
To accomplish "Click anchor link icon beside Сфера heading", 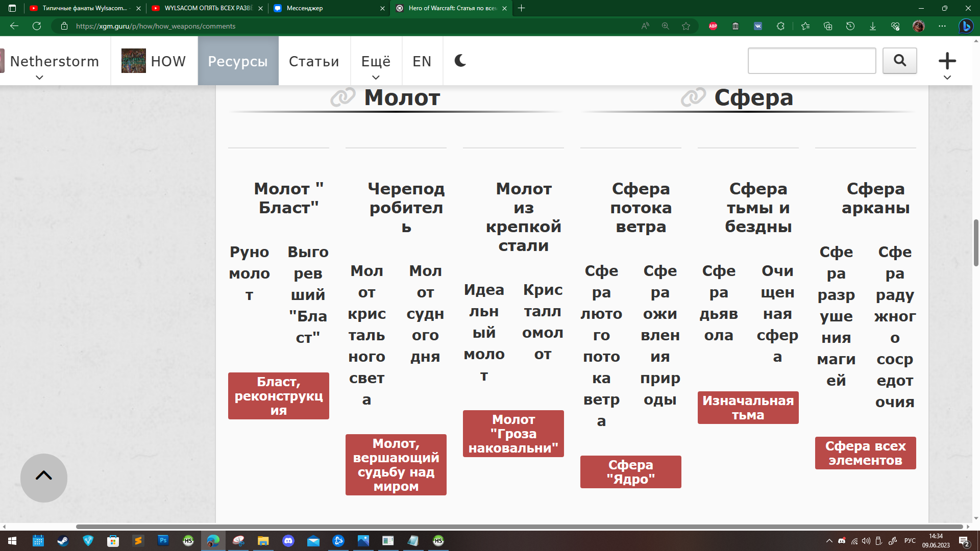I will 693,97.
